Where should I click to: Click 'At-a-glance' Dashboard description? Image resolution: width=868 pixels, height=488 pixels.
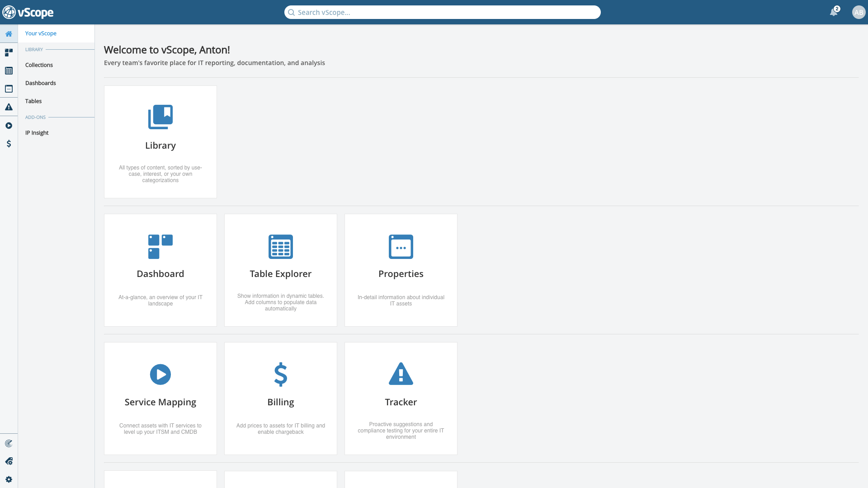[160, 300]
